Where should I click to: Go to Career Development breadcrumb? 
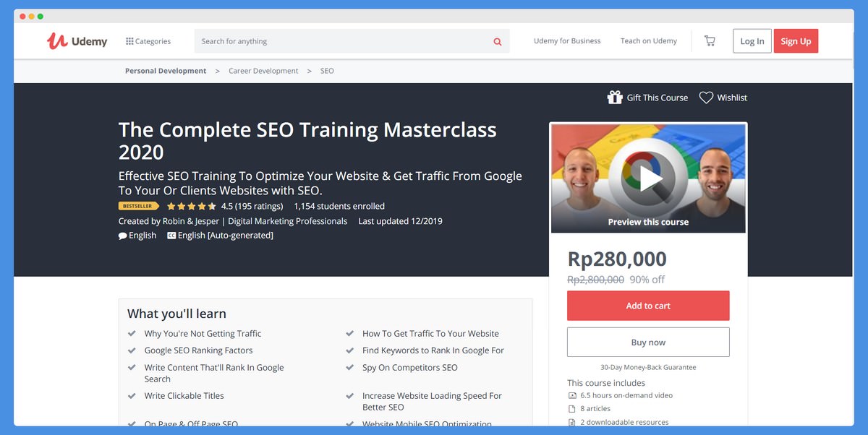tap(263, 71)
